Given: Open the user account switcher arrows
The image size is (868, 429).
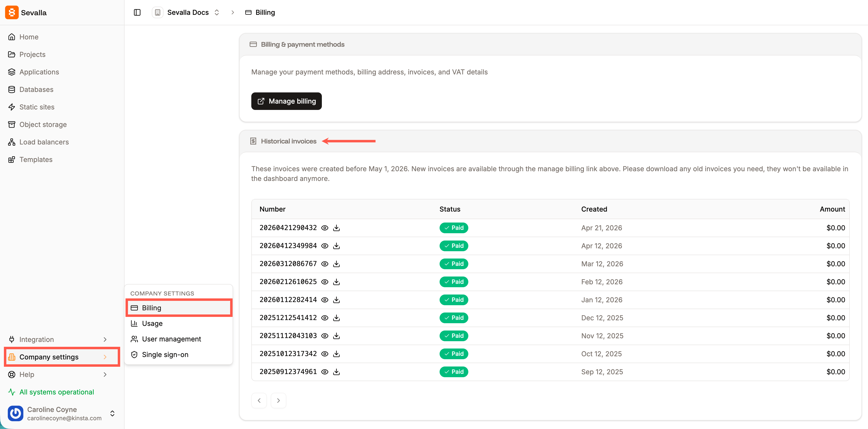Looking at the screenshot, I should pyautogui.click(x=112, y=413).
